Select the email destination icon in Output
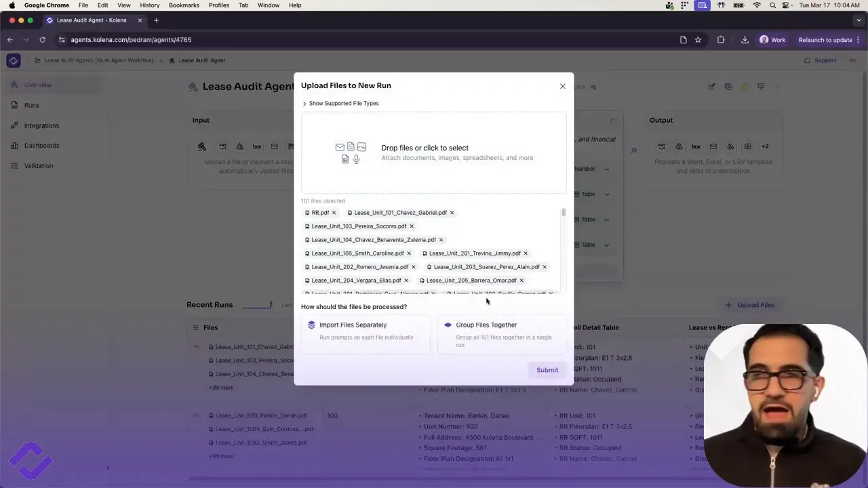 pyautogui.click(x=713, y=146)
